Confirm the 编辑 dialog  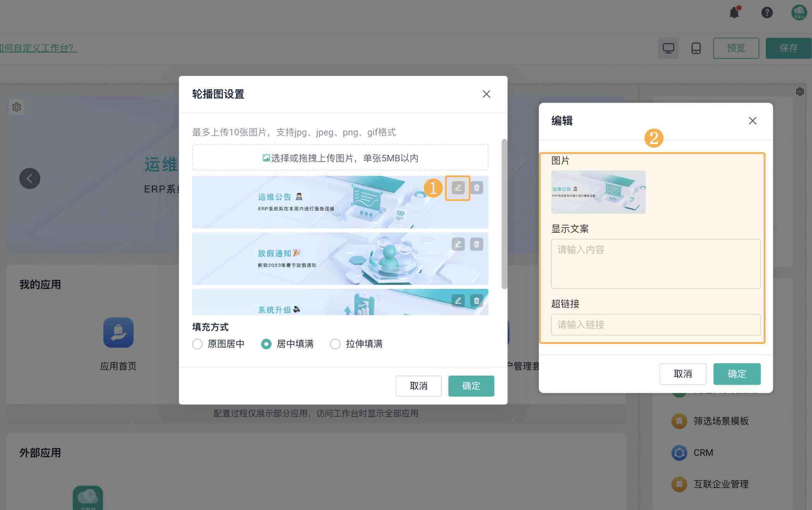[x=737, y=374]
